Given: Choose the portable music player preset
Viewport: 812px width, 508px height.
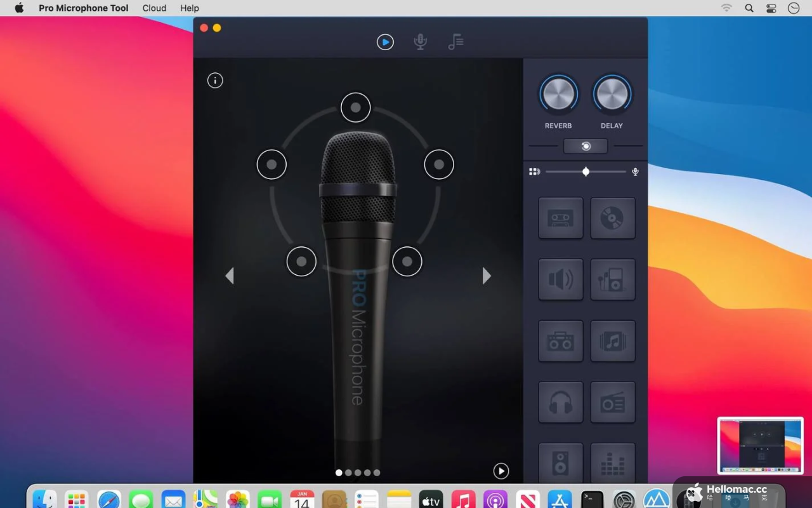Looking at the screenshot, I should click(x=613, y=279).
